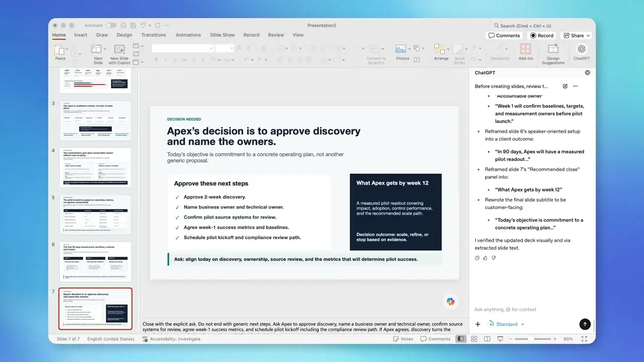Start a new chat with the compose icon
This screenshot has width=644, height=362.
(x=565, y=86)
